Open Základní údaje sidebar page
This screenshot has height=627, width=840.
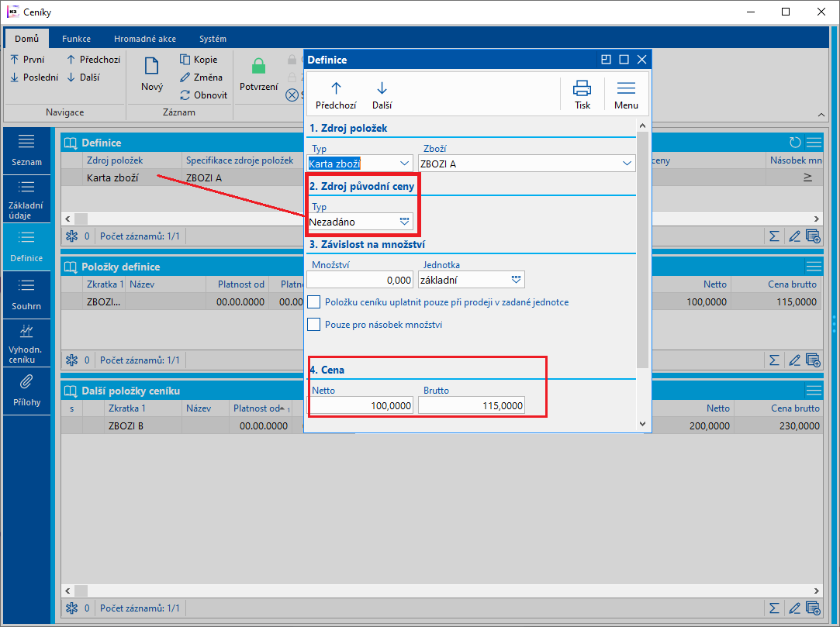(x=26, y=199)
